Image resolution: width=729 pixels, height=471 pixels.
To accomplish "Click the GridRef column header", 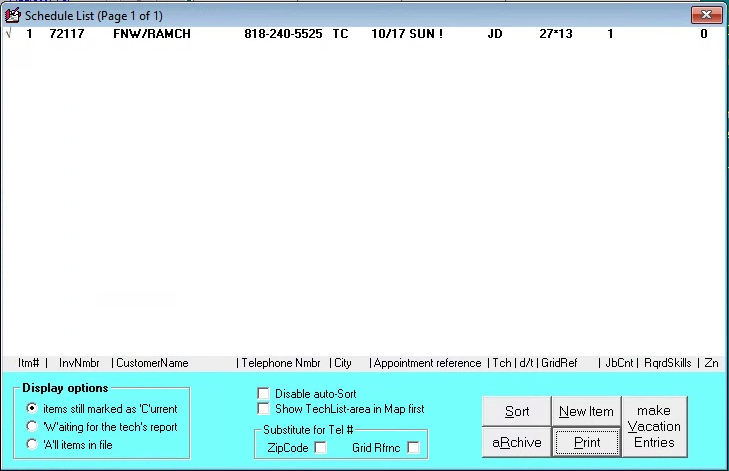I will tap(559, 363).
